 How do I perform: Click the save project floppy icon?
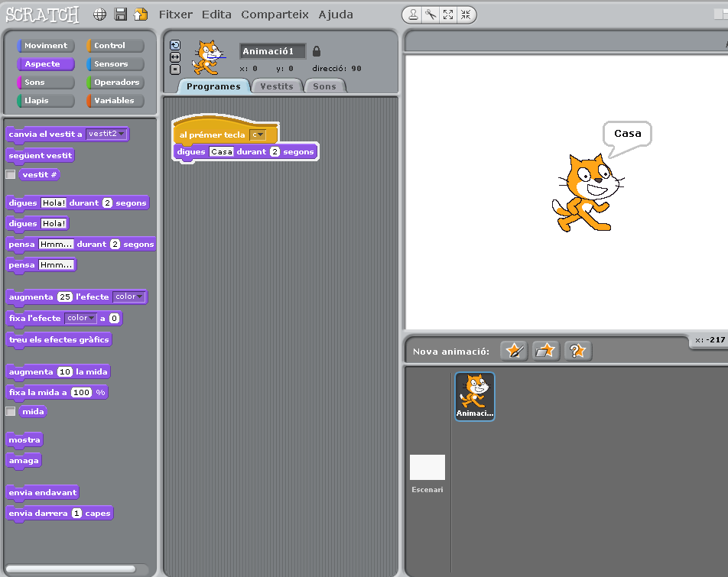point(120,15)
